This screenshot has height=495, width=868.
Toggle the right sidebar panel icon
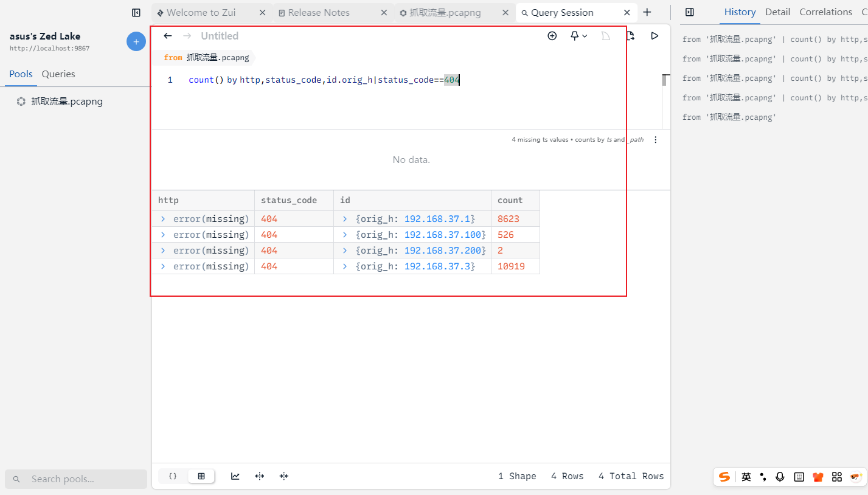(x=689, y=12)
